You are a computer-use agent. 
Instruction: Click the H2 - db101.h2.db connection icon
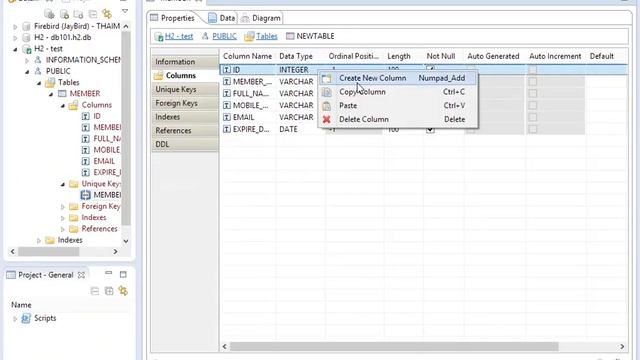[x=27, y=38]
